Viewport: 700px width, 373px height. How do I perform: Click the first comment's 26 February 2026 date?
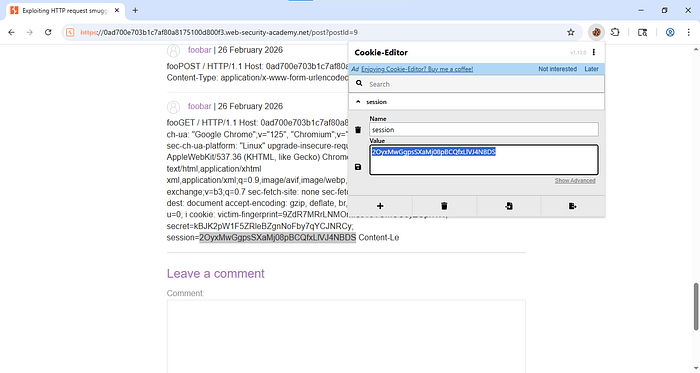(x=250, y=50)
